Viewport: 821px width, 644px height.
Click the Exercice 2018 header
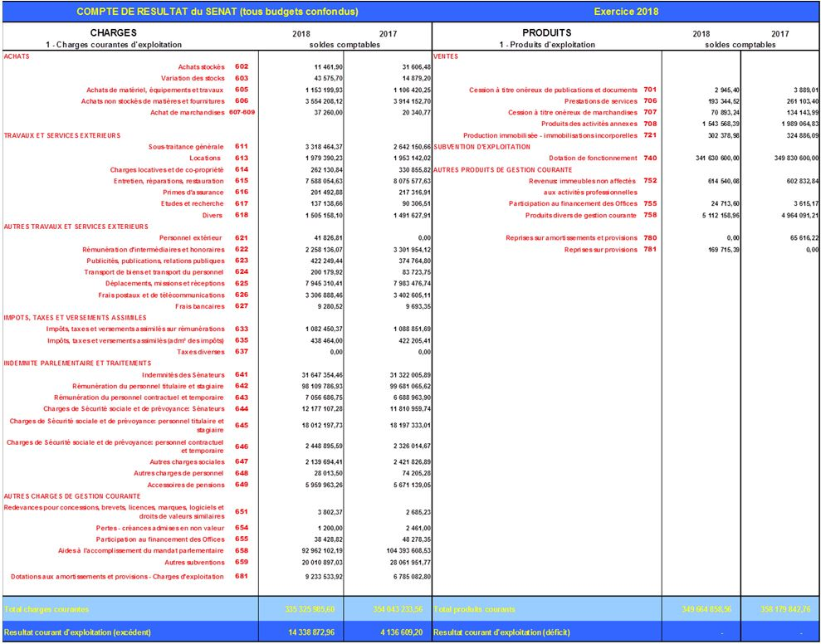pos(627,12)
